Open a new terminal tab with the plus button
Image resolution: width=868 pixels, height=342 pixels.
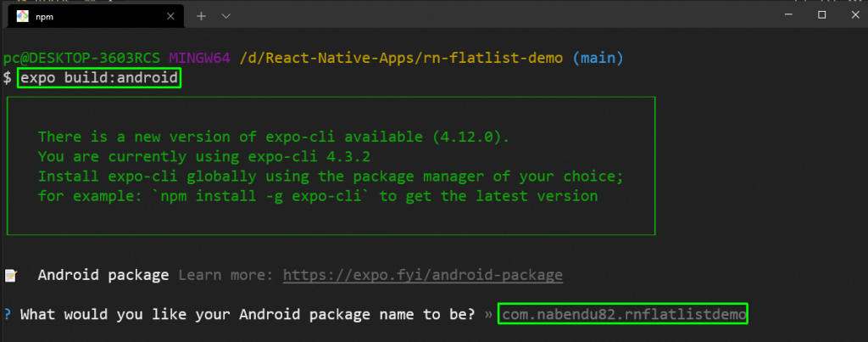click(202, 17)
